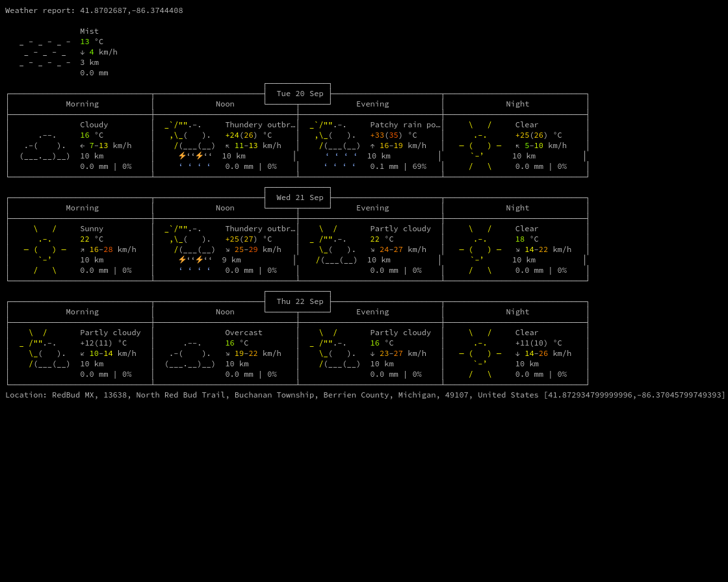The image size is (728, 582).
Task: Click the thunderstorm icon for Wed 21 Sep Noon
Action: [189, 249]
